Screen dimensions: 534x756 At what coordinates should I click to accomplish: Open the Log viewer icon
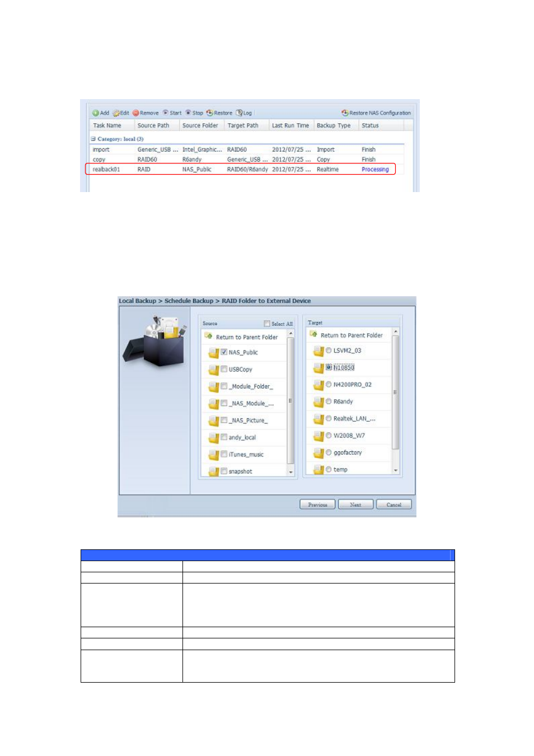[x=239, y=113]
